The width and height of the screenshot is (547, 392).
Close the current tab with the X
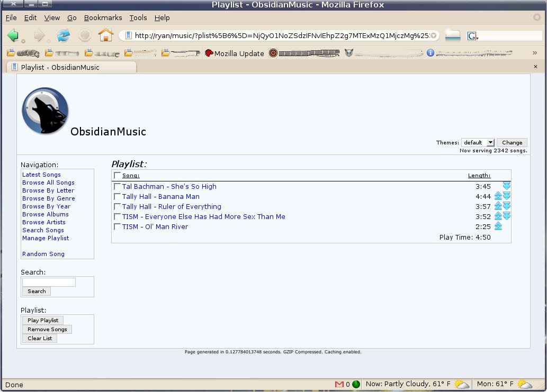[x=535, y=67]
